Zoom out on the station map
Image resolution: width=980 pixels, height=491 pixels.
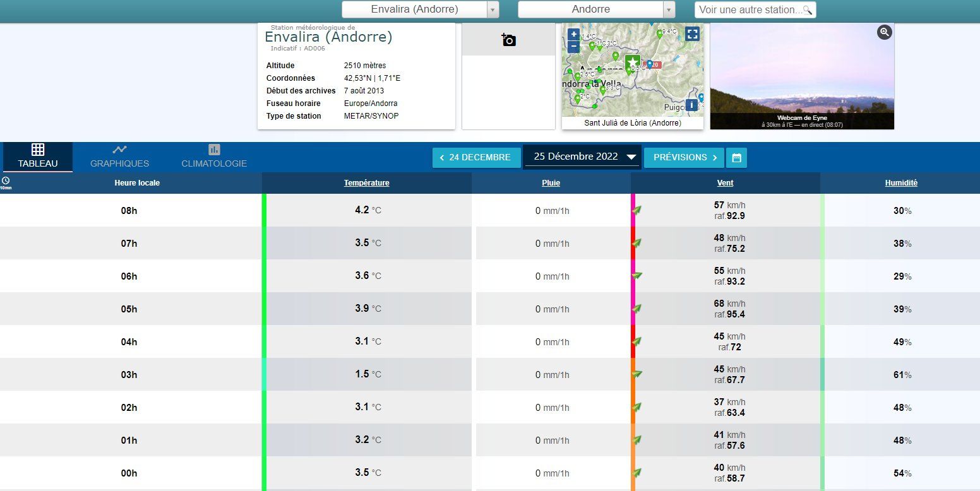coord(573,47)
